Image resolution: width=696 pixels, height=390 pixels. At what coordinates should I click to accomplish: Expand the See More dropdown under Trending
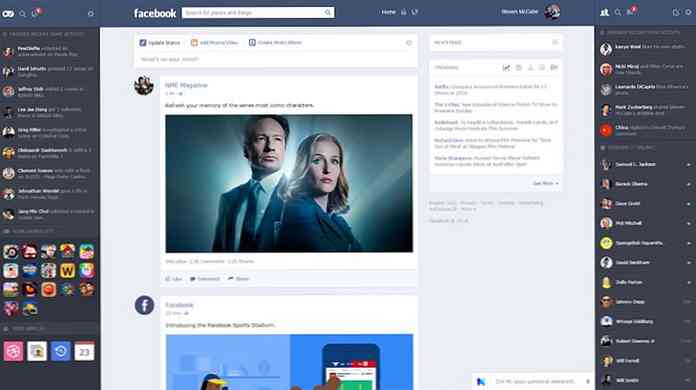[546, 183]
